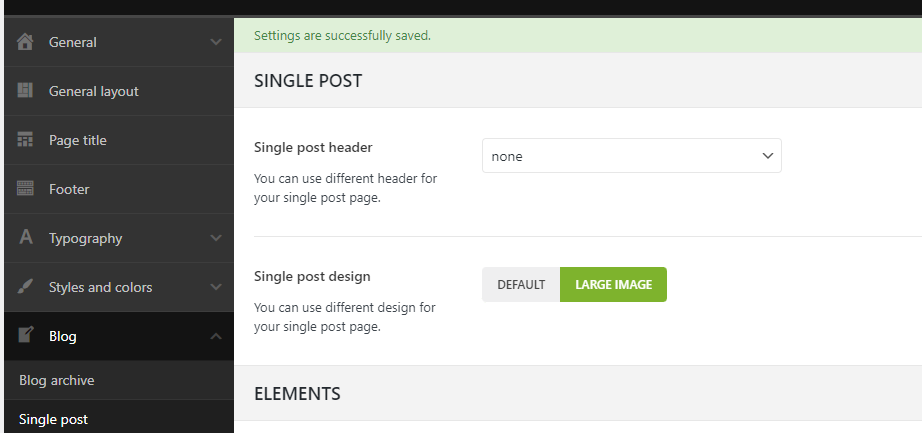Go to the Page title settings
The width and height of the screenshot is (922, 433).
pos(78,140)
